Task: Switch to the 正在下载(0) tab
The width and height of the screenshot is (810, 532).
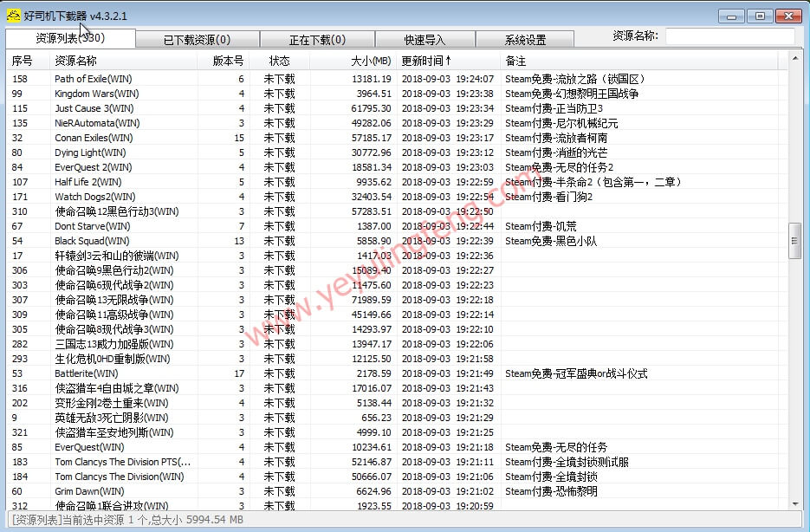Action: coord(317,40)
